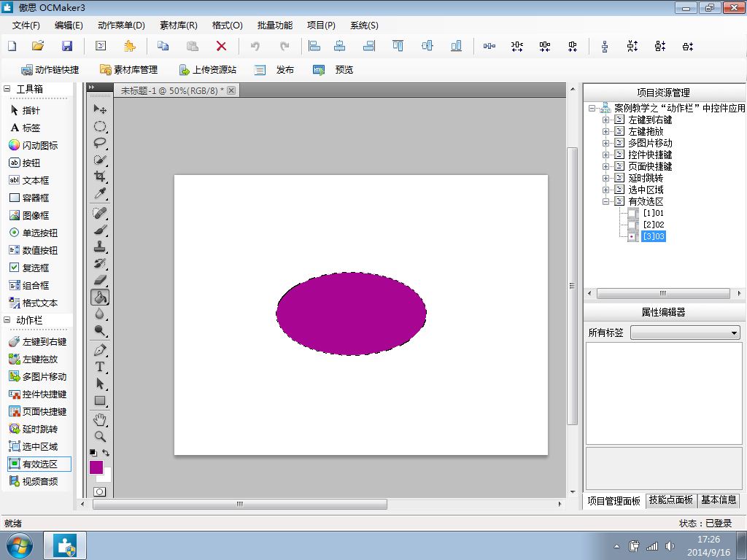The height and width of the screenshot is (560, 747).
Task: Toggle quick mask mode icon
Action: [99, 491]
